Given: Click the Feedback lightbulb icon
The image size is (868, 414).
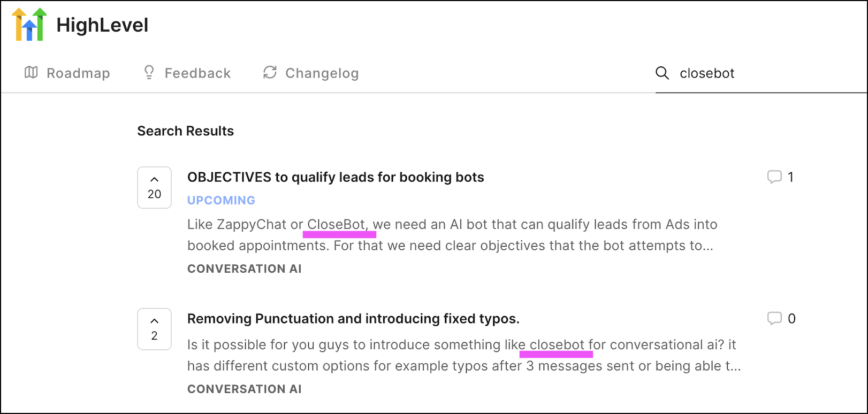Looking at the screenshot, I should [149, 72].
